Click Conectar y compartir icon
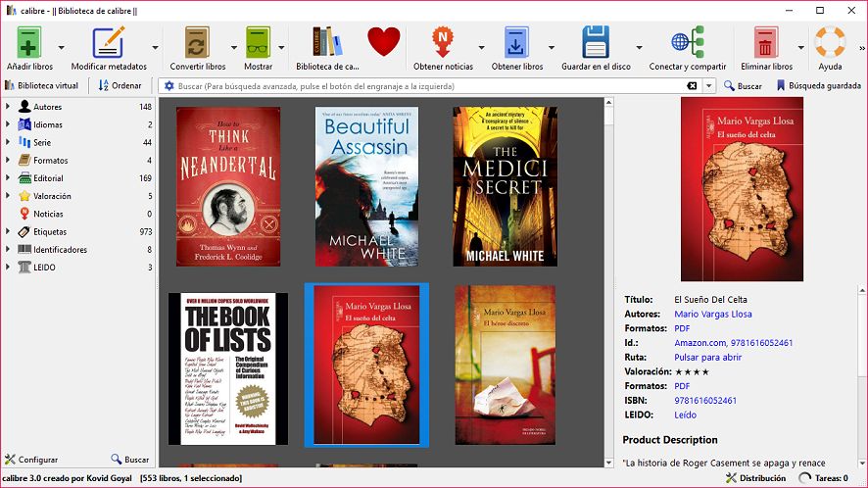This screenshot has height=488, width=868. (x=688, y=41)
